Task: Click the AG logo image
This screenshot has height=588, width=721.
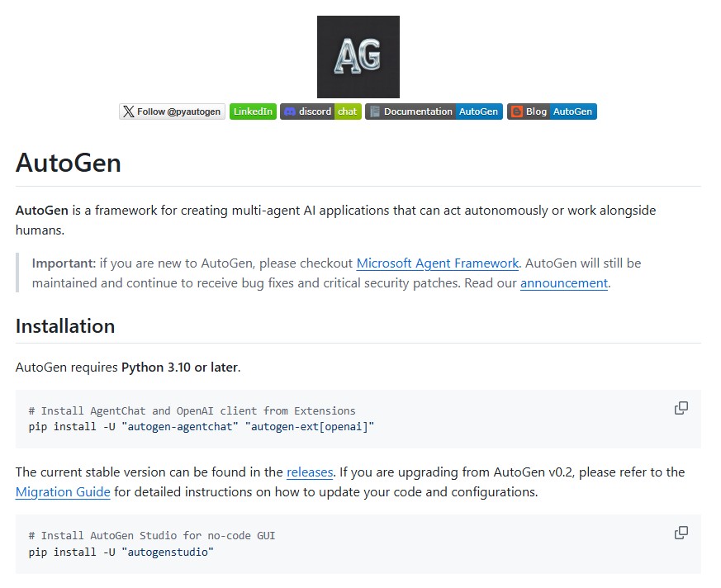Action: tap(358, 56)
